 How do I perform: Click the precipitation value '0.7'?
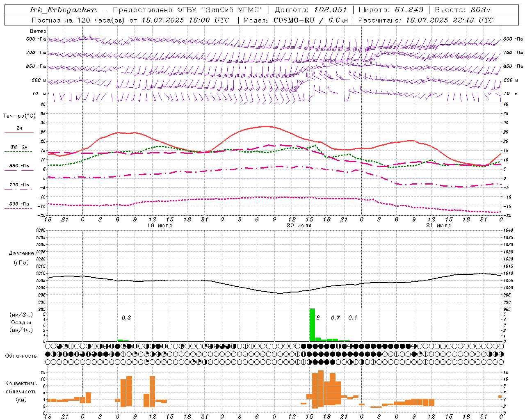point(336,318)
